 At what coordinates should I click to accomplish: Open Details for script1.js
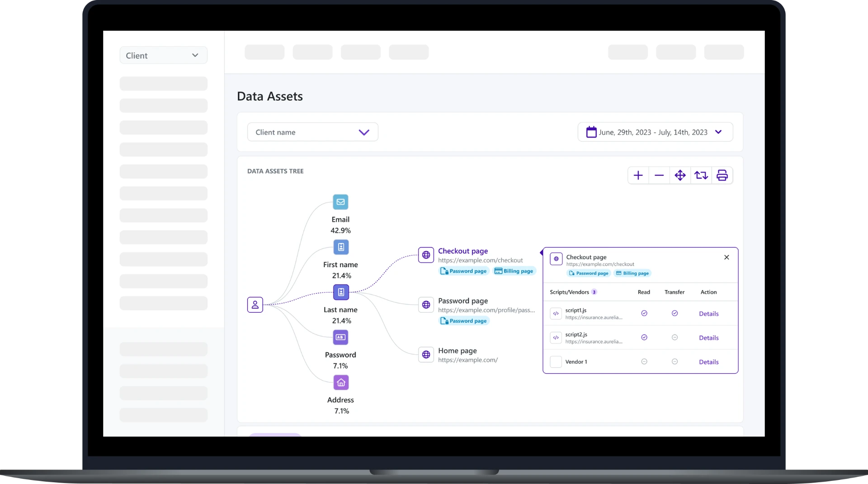708,314
